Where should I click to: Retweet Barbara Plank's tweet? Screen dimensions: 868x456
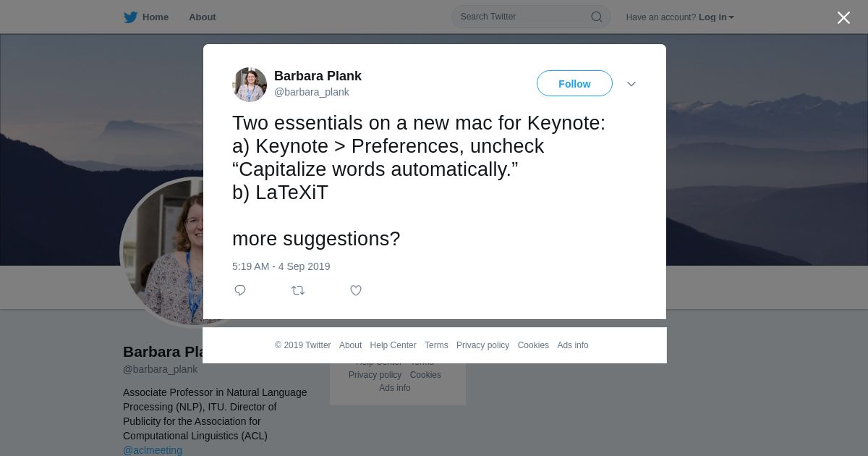tap(298, 290)
